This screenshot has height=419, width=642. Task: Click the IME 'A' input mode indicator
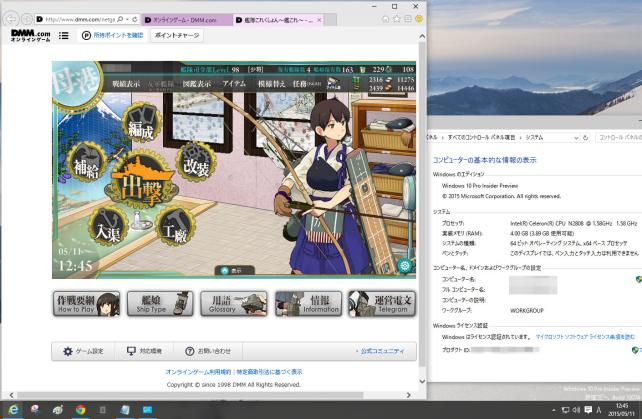[x=599, y=410]
